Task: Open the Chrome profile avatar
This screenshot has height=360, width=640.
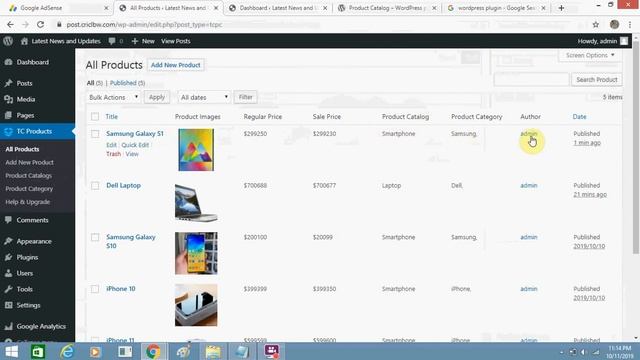Action: [x=614, y=24]
